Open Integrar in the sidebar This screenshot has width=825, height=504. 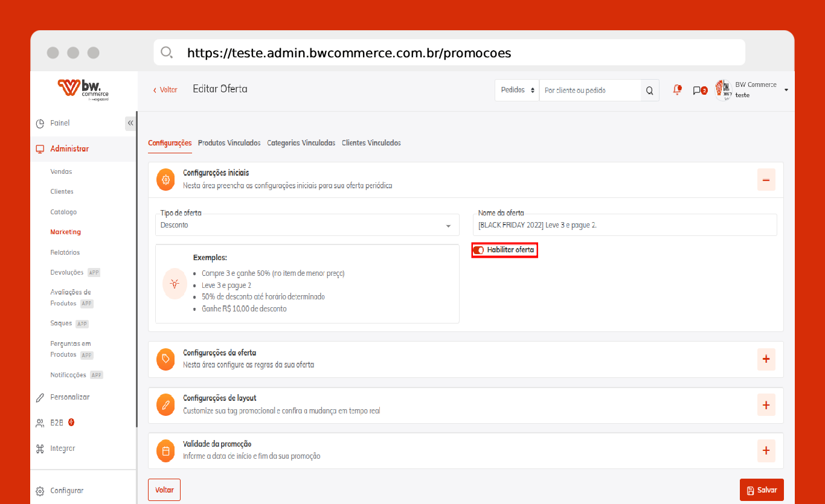click(x=63, y=448)
